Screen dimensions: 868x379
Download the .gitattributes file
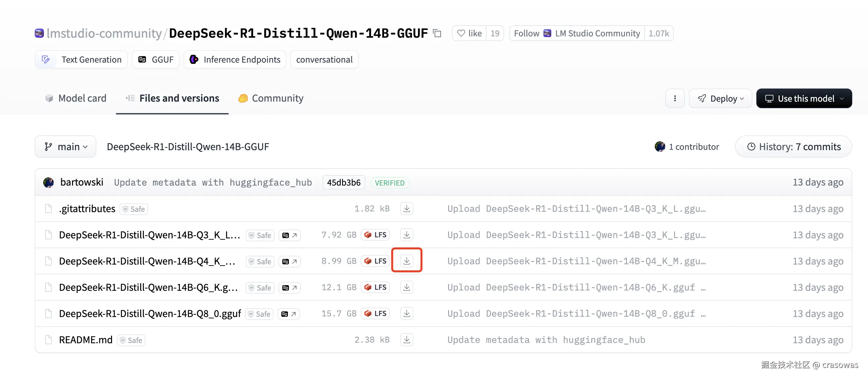pyautogui.click(x=407, y=209)
